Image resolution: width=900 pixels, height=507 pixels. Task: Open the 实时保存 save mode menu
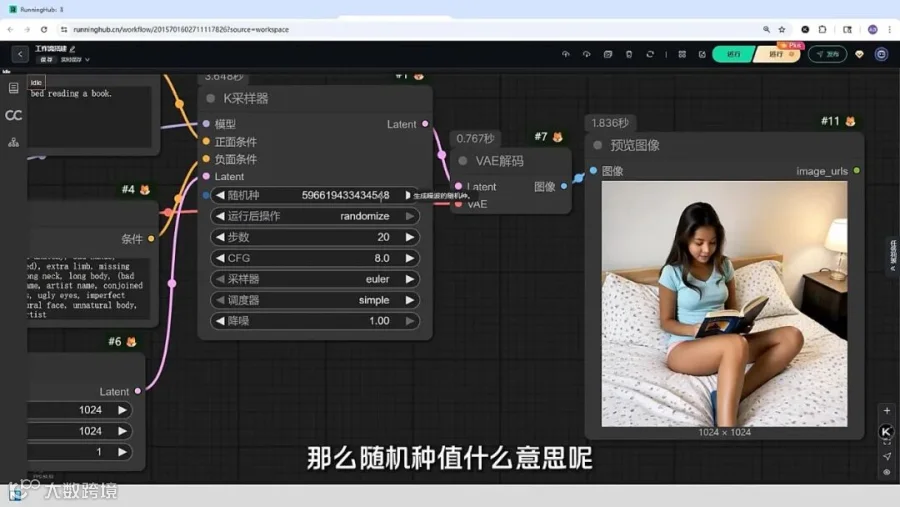click(x=75, y=60)
